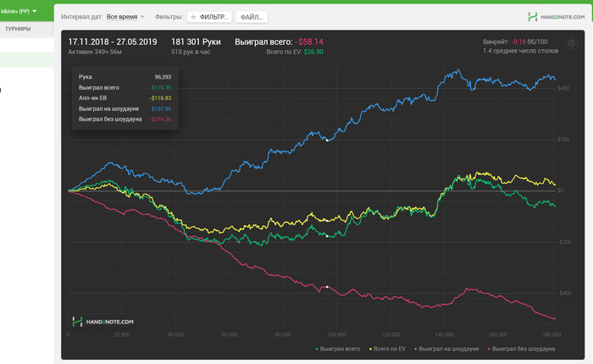593x364 pixels.
Task: Click the 'Интервал дат:' label
Action: click(81, 17)
